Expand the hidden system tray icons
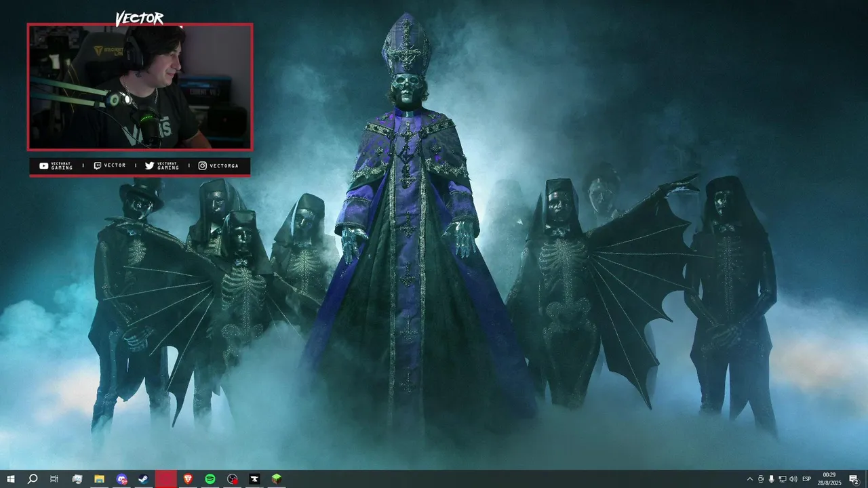The image size is (868, 488). click(749, 479)
